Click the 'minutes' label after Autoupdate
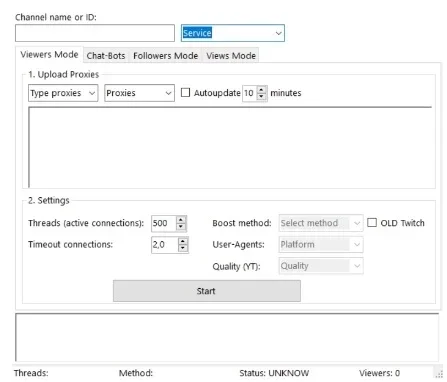Screen dimensions: 447x382 (x=286, y=93)
